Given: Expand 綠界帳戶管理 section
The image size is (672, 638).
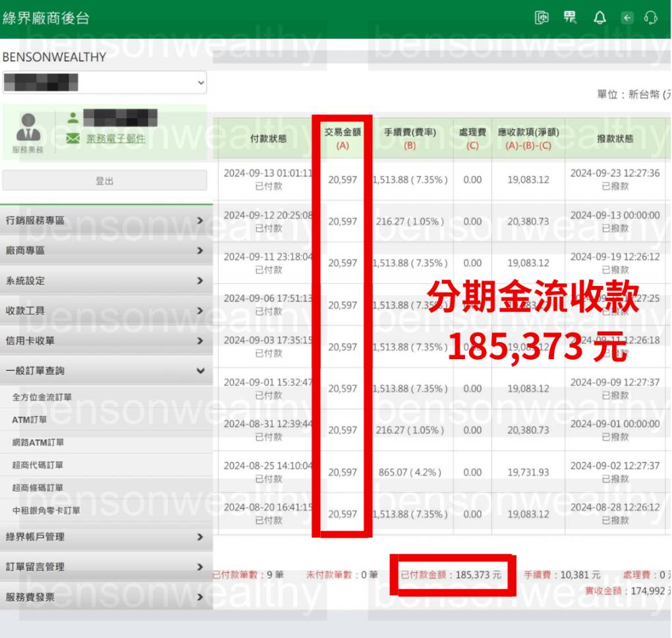Looking at the screenshot, I should 105,537.
